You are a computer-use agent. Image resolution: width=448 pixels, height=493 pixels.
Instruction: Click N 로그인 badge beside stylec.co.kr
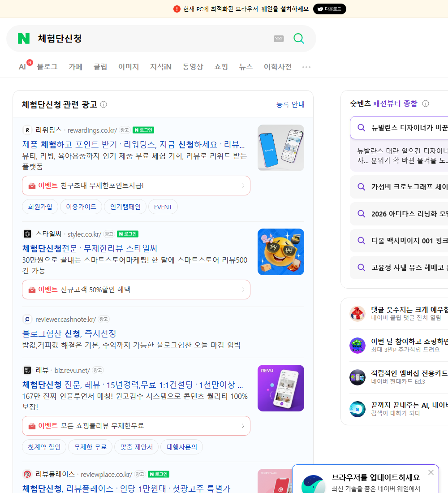128,234
